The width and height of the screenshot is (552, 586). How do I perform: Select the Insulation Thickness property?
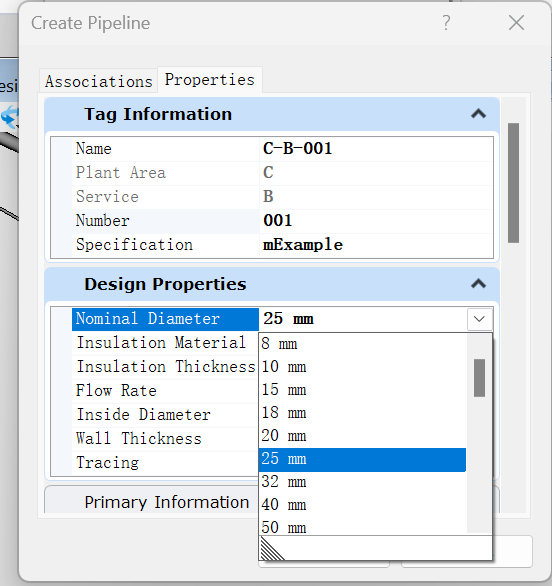pos(165,367)
